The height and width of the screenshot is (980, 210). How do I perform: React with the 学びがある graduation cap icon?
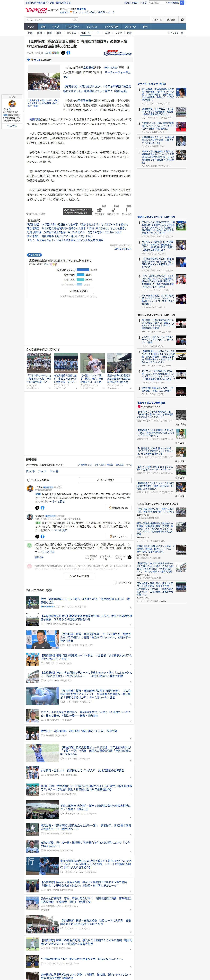tap(100, 210)
